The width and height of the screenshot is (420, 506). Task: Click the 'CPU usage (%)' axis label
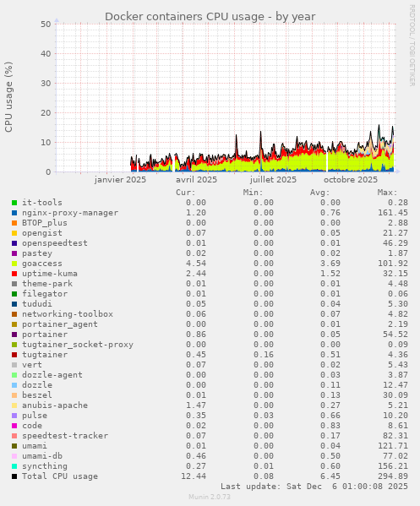click(x=8, y=97)
